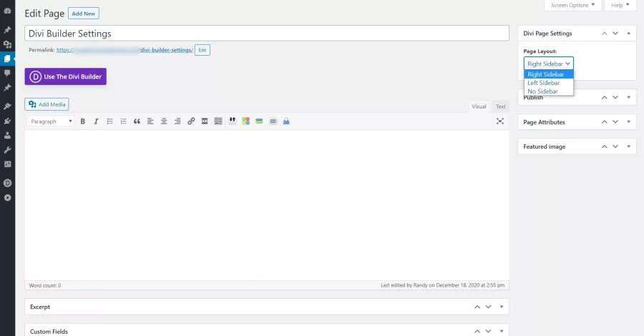Open the Media library sidebar icon
644x336 pixels.
pyautogui.click(x=7, y=44)
